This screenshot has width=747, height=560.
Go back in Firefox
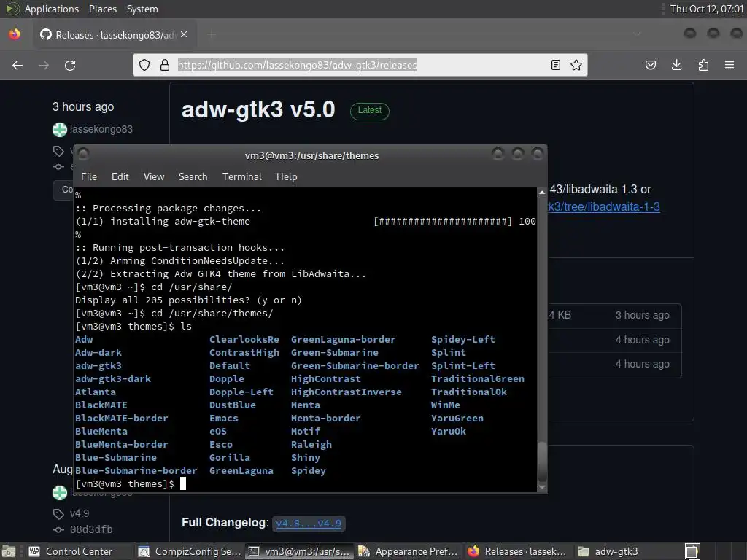[18, 65]
